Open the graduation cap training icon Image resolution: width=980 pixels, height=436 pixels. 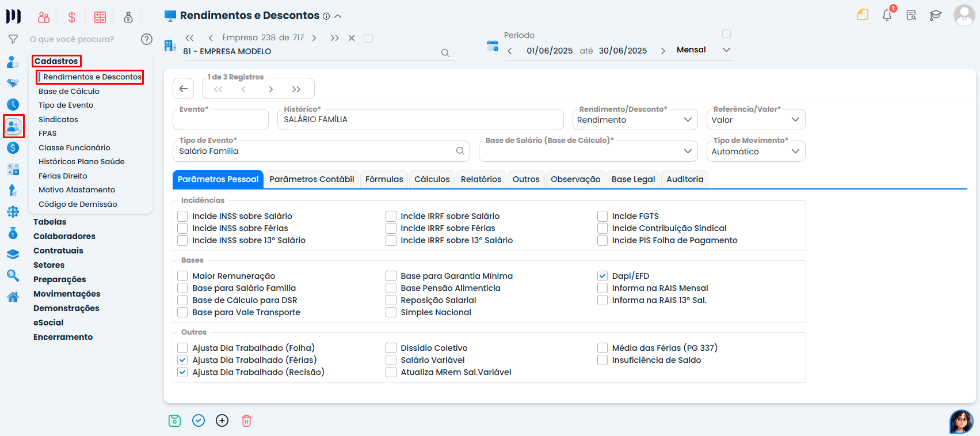click(936, 15)
